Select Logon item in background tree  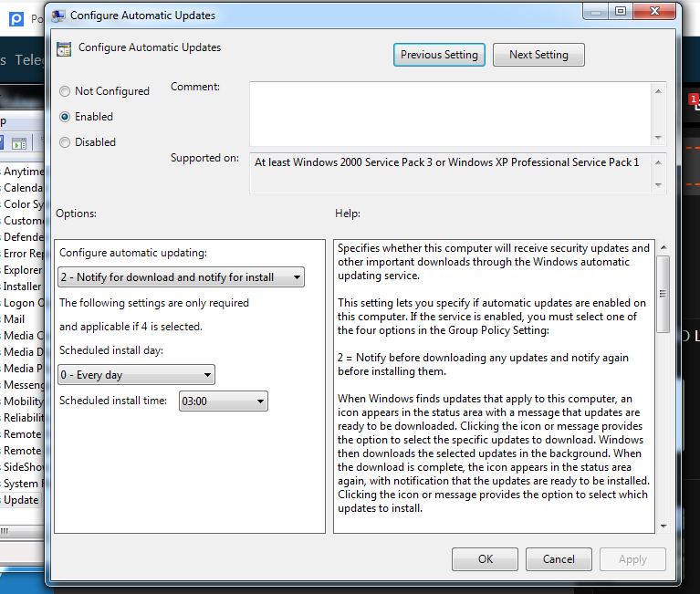tap(23, 303)
